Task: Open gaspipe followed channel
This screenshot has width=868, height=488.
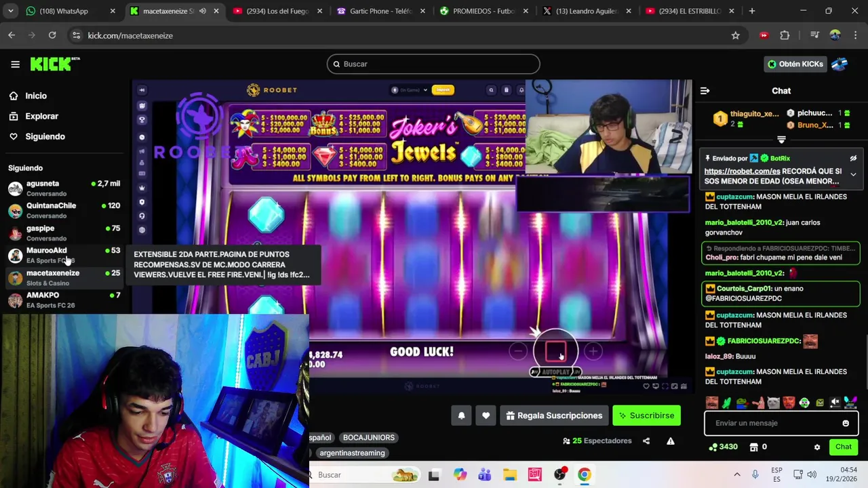Action: pos(64,233)
